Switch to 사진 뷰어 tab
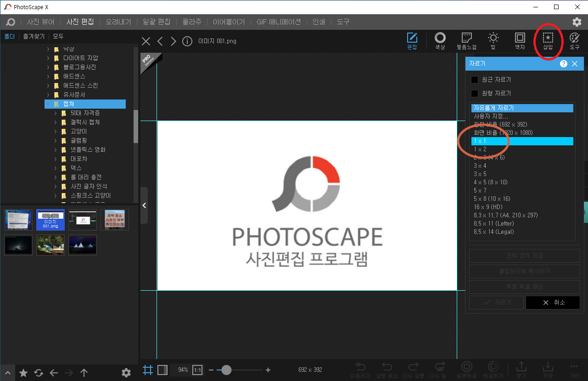 pos(40,22)
